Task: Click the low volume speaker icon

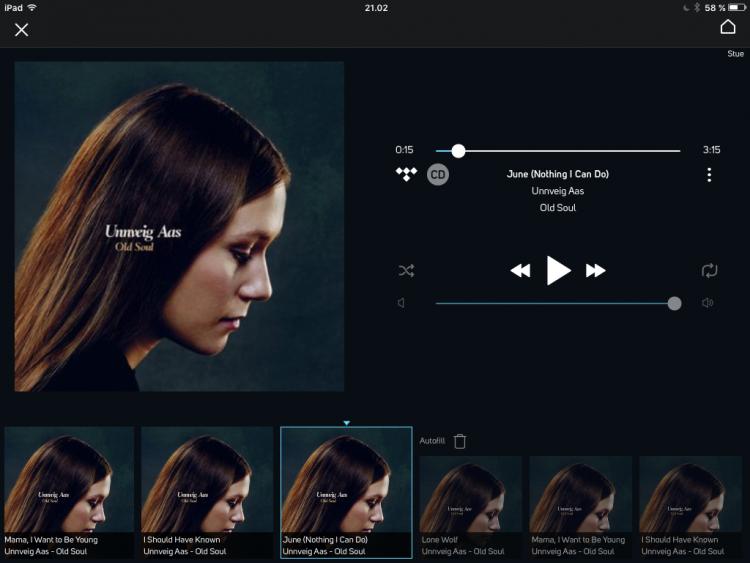Action: (x=401, y=303)
